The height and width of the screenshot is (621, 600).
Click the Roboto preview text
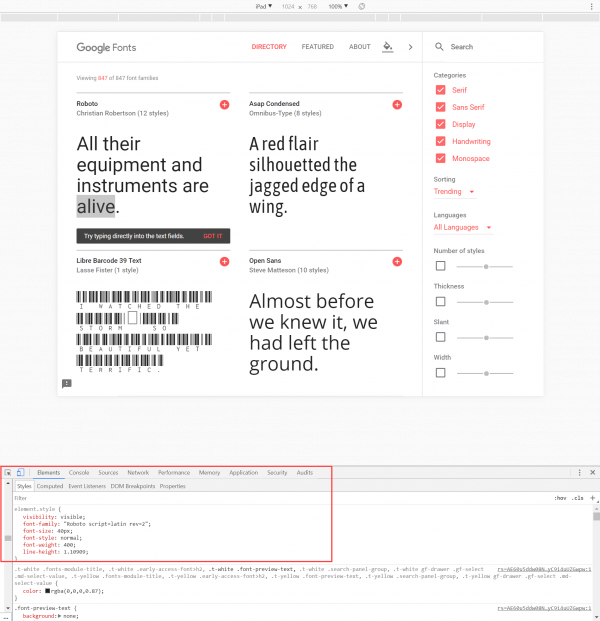coord(143,175)
